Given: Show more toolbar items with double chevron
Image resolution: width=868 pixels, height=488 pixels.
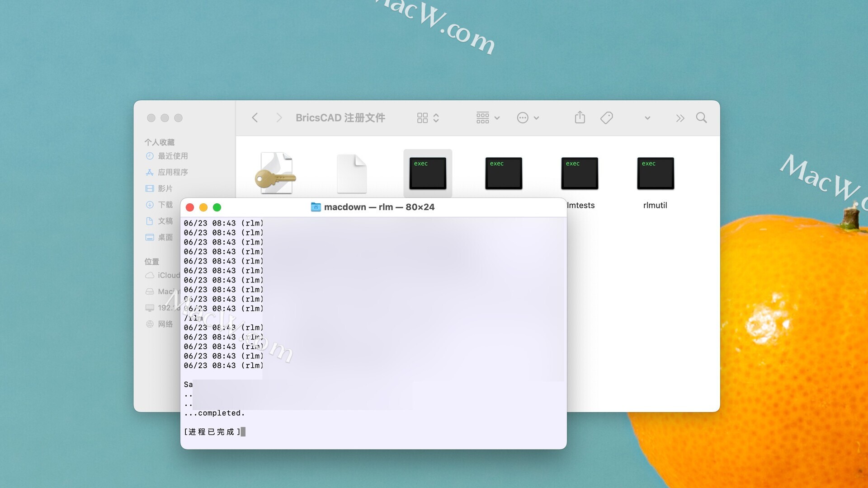Looking at the screenshot, I should tap(680, 118).
